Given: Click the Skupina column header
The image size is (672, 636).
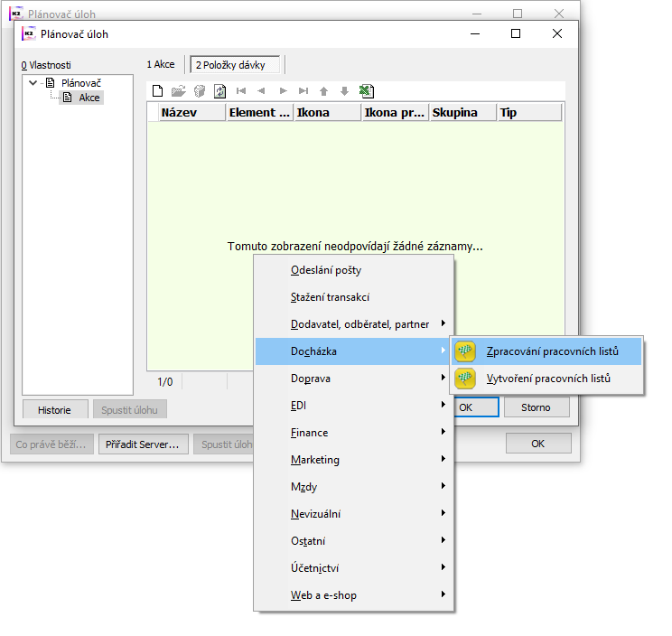Looking at the screenshot, I should click(462, 113).
